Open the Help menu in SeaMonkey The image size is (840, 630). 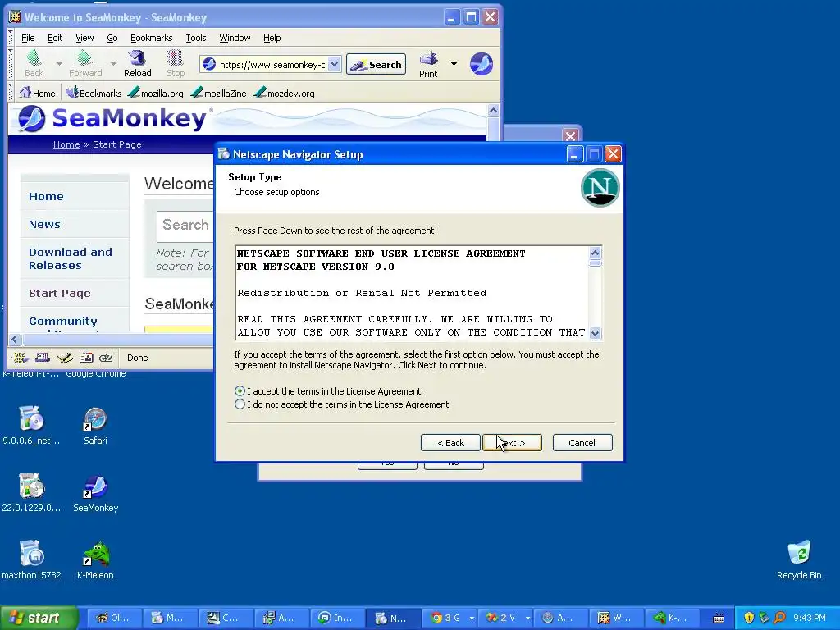[272, 38]
